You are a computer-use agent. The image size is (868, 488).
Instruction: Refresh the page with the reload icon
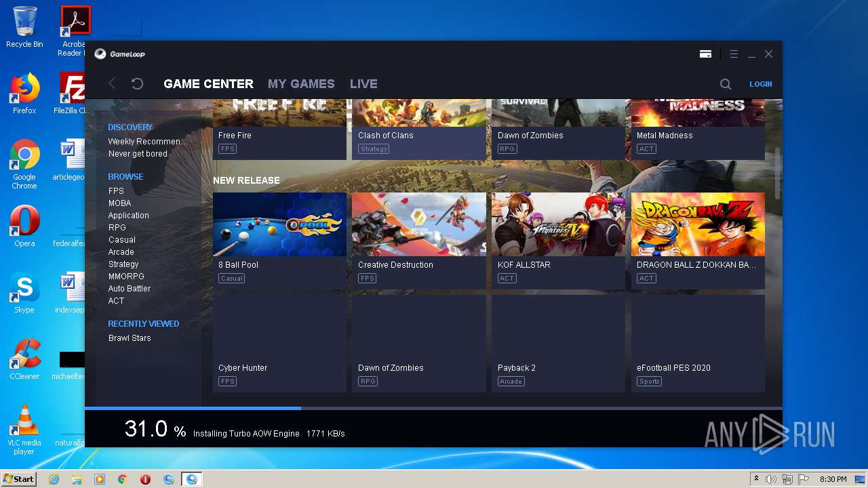tap(137, 83)
